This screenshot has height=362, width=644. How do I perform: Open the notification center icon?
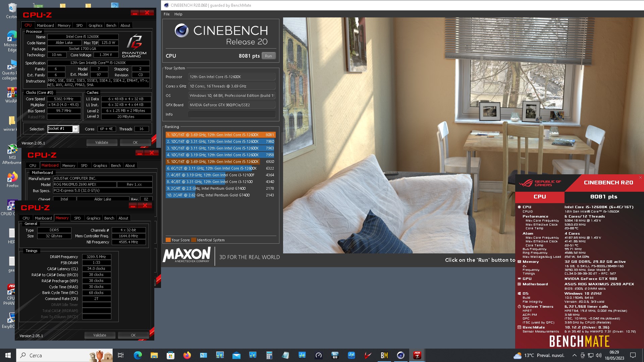633,355
